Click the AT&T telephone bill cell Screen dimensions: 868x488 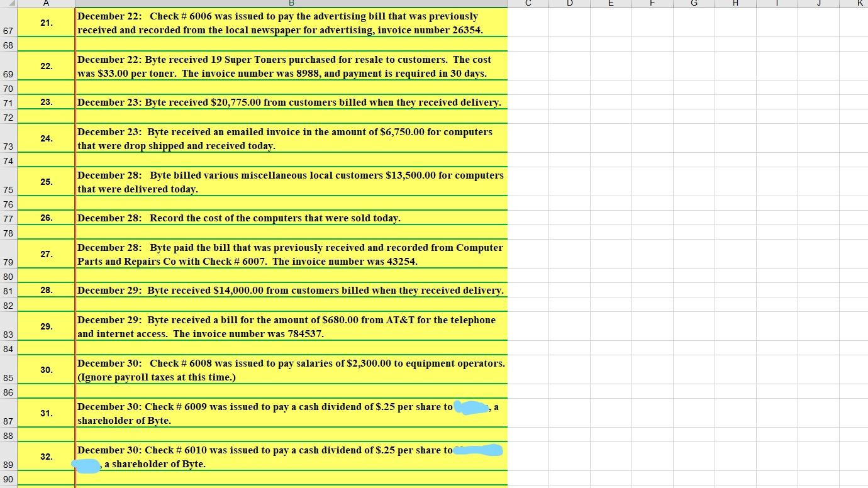[291, 326]
